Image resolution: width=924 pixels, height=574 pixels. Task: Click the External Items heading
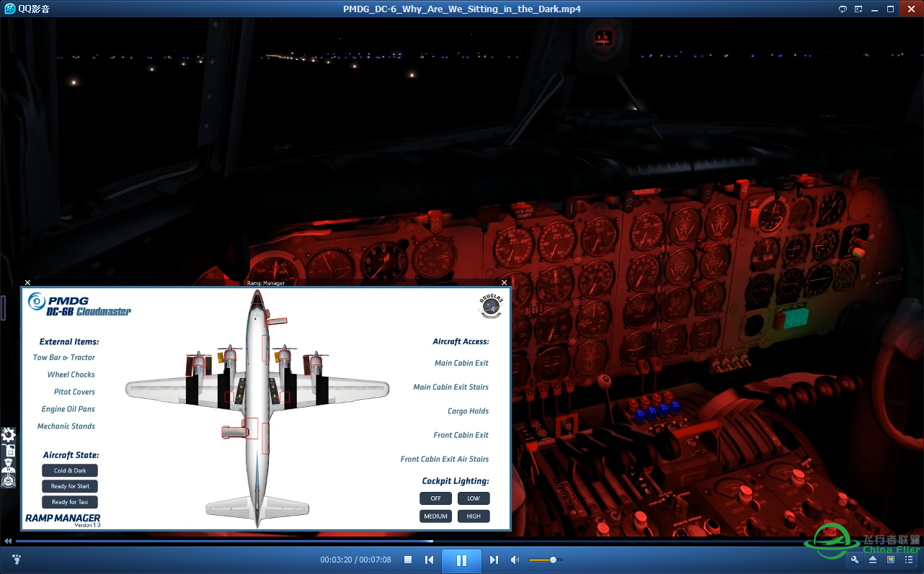(69, 341)
